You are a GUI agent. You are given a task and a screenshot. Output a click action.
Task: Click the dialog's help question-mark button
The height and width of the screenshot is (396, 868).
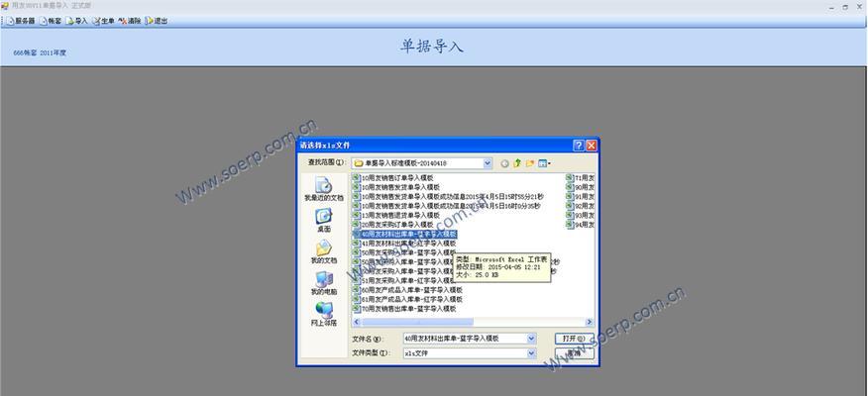[x=579, y=146]
